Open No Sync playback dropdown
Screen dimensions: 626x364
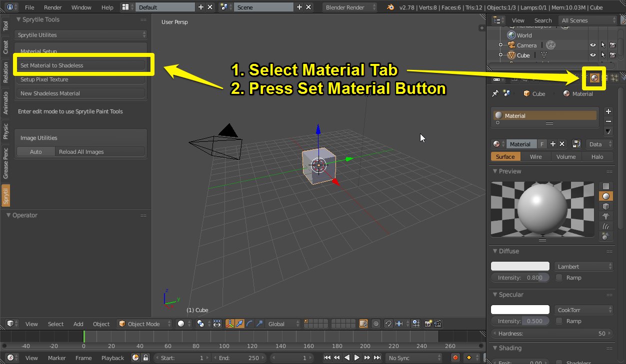coord(413,358)
